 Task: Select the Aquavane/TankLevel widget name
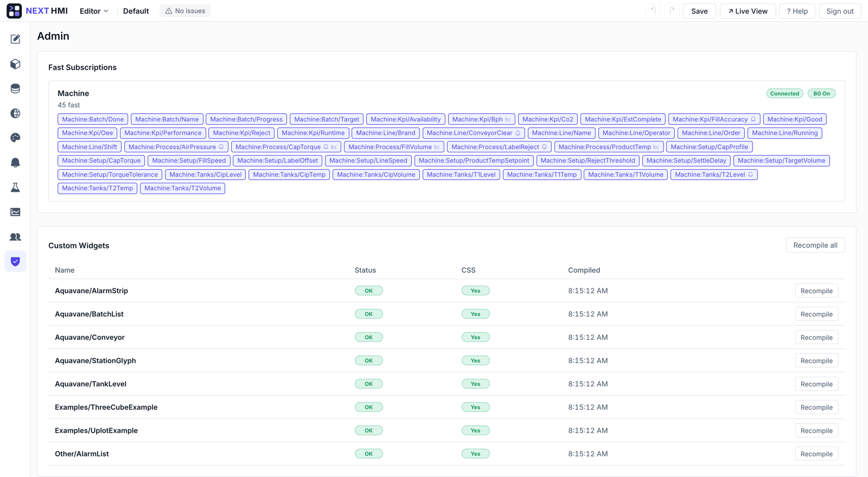pos(91,384)
